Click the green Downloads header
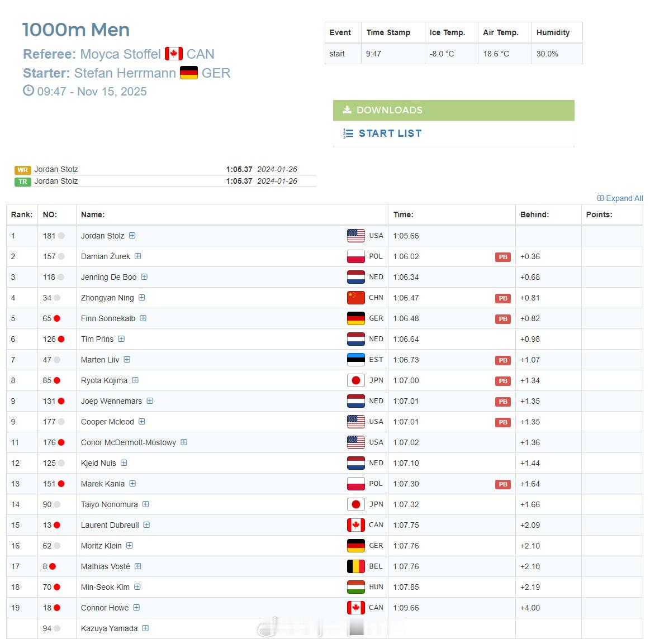This screenshot has width=650, height=644. [453, 110]
